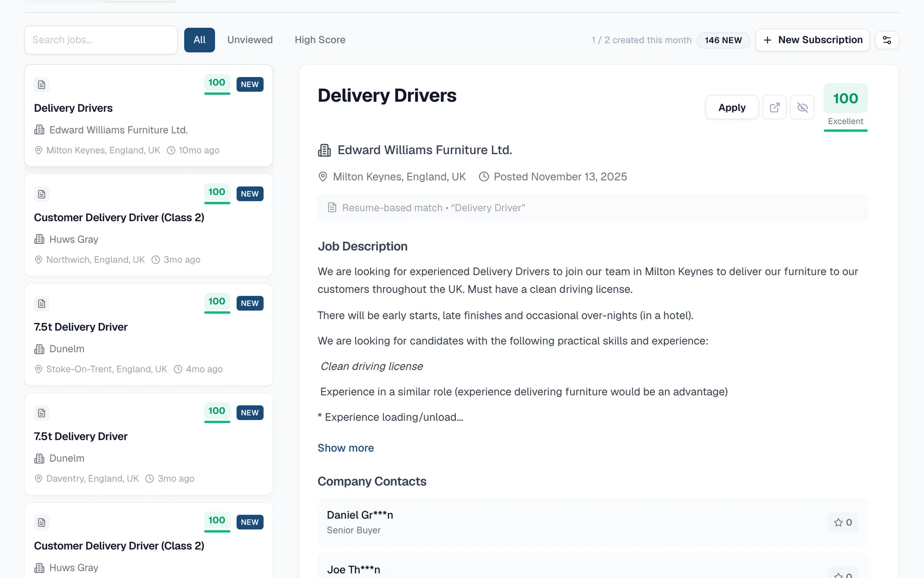
Task: Click Daventry, England, UK location text
Action: [x=92, y=478]
